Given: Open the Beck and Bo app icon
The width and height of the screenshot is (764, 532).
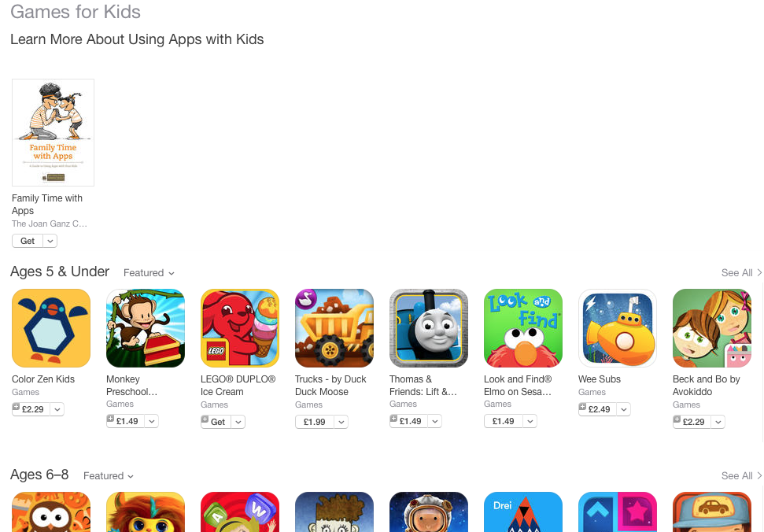Looking at the screenshot, I should (x=712, y=328).
